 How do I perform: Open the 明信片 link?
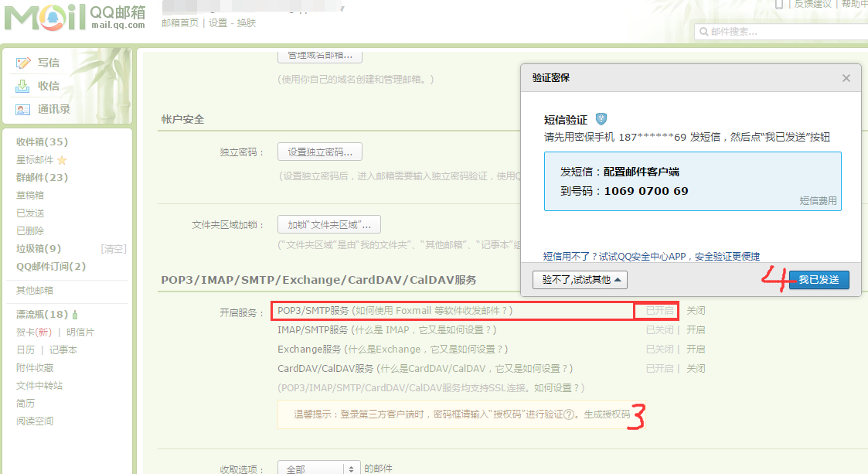point(80,332)
